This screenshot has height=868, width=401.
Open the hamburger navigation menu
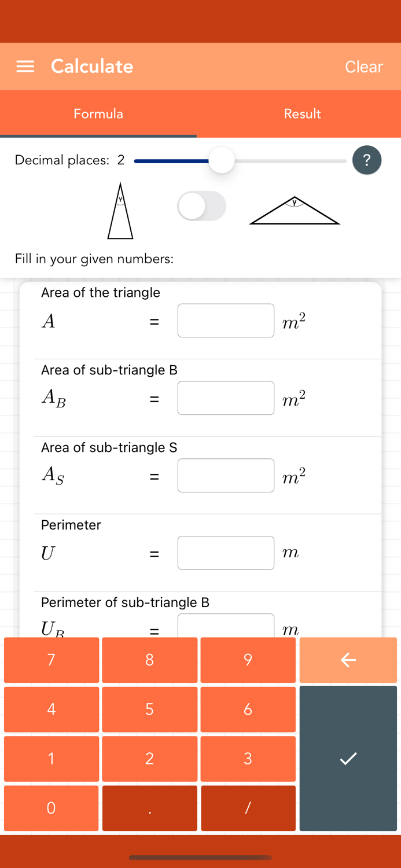(25, 66)
